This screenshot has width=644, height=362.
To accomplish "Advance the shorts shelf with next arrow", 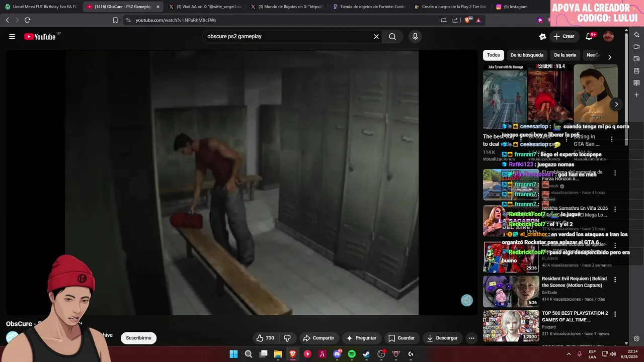I will [616, 104].
